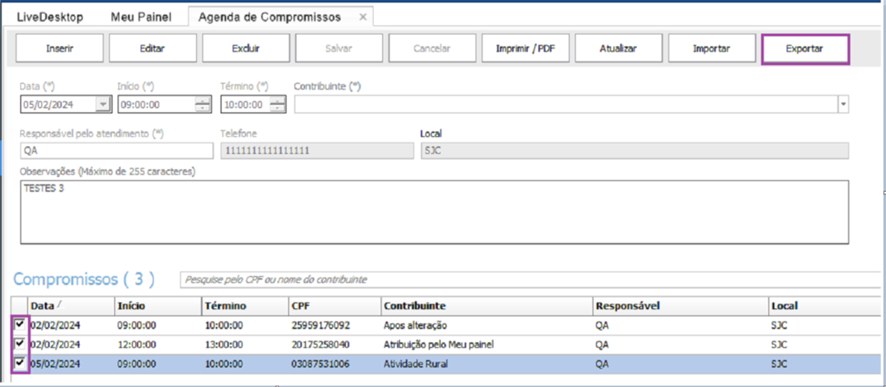Select the Atividade Rural contribuinte cell

487,364
